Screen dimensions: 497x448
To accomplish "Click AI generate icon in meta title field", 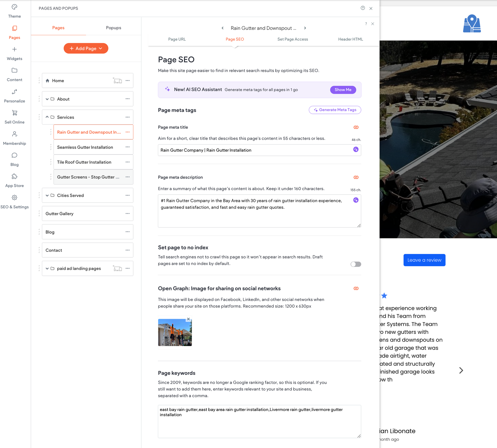I will click(x=356, y=149).
